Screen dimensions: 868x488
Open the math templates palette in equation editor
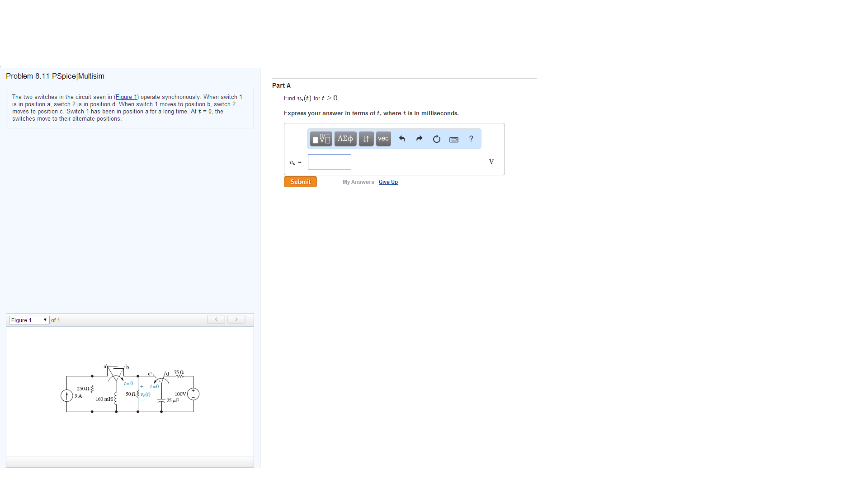point(321,139)
